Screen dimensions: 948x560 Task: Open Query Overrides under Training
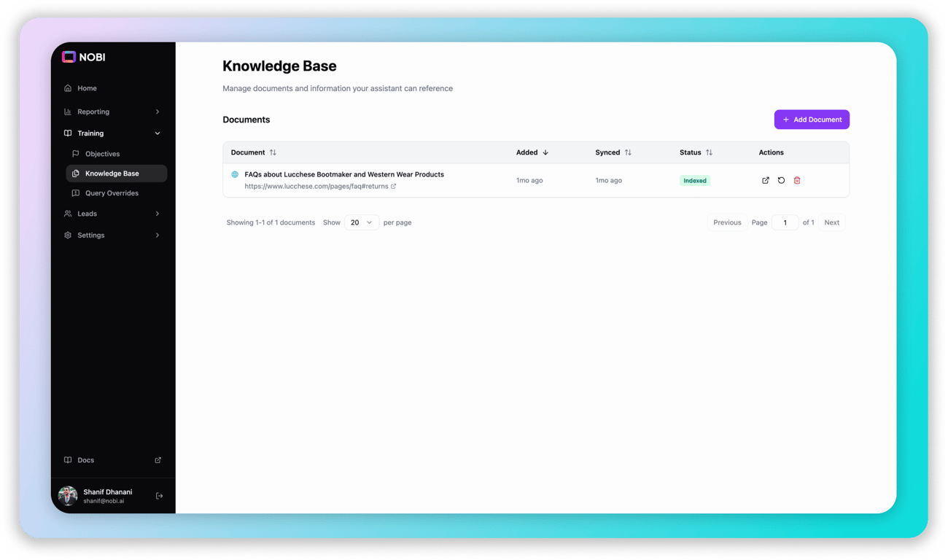[117, 193]
